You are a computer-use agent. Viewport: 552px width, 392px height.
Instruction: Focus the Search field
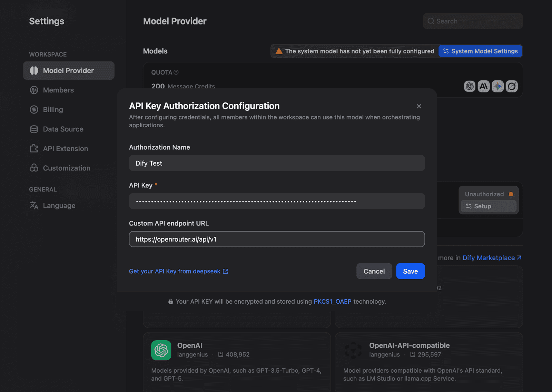point(473,21)
